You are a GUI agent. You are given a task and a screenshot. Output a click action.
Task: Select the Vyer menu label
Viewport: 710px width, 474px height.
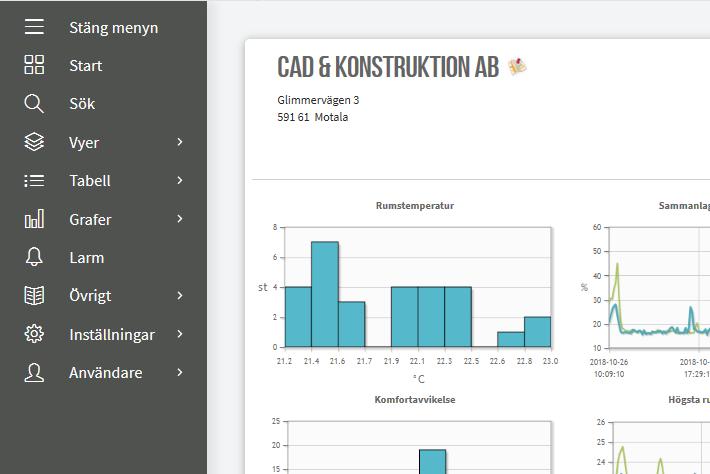point(84,143)
